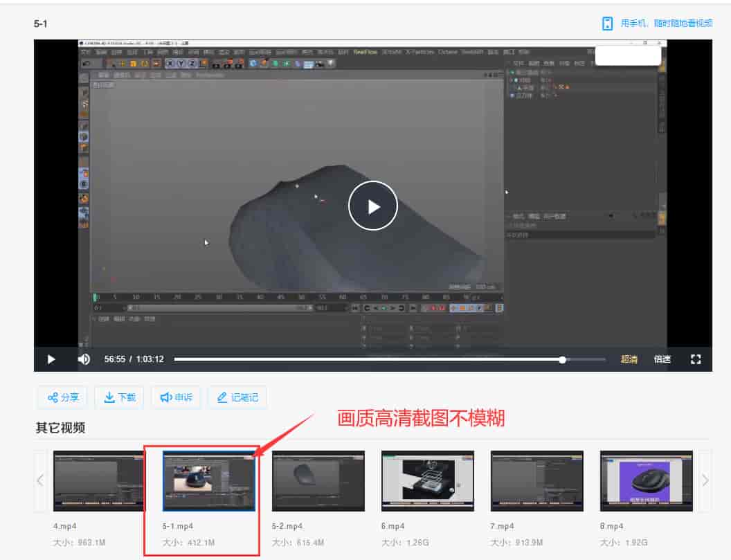Screen dimensions: 731x560
Task: Click the phone icon near top right
Action: point(608,23)
